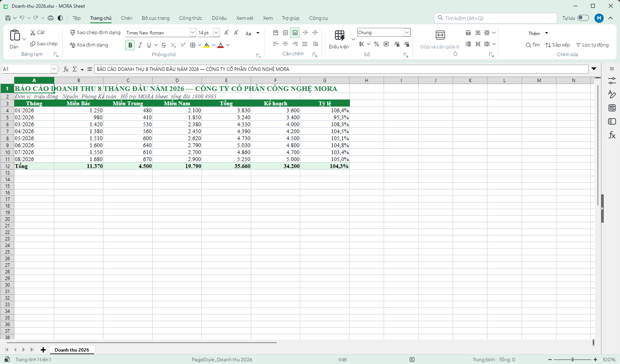Click the yellow highlight color swatch
The image size is (620, 364).
click(207, 45)
